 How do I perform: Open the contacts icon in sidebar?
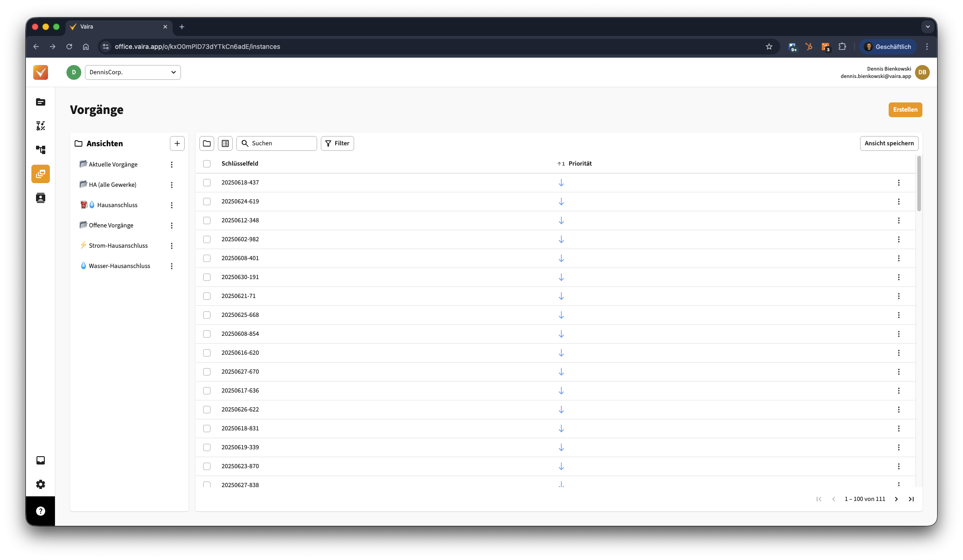tap(41, 198)
